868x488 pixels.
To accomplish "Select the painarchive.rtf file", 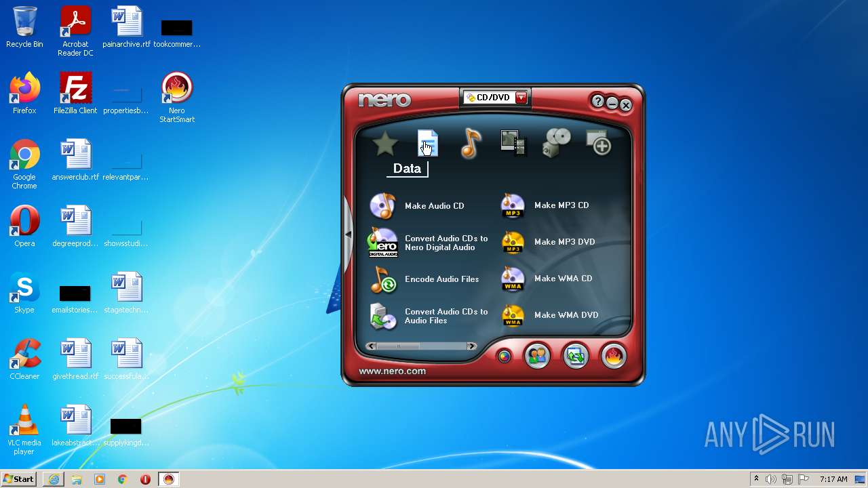I will pos(126,27).
